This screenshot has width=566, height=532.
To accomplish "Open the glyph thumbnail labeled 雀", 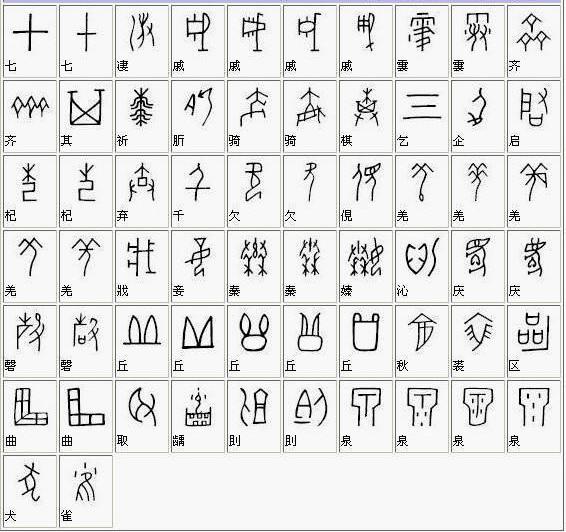I will click(x=86, y=492).
